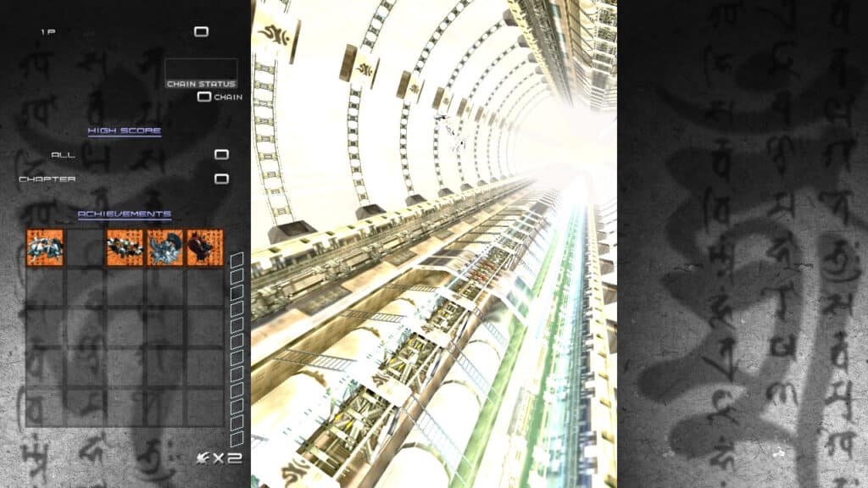
Task: Click the bottom segment of energy gauge
Action: [237, 439]
